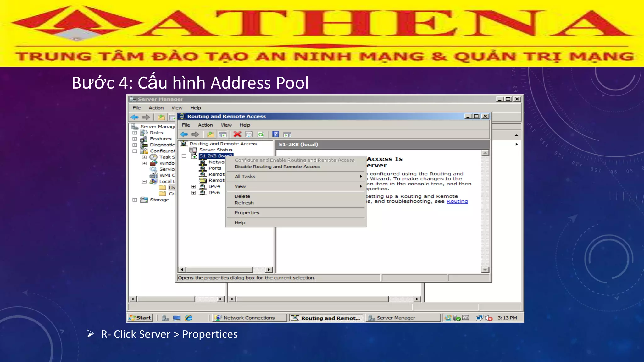Expand the Roles node in Server Manager
This screenshot has height=362, width=644.
(135, 133)
